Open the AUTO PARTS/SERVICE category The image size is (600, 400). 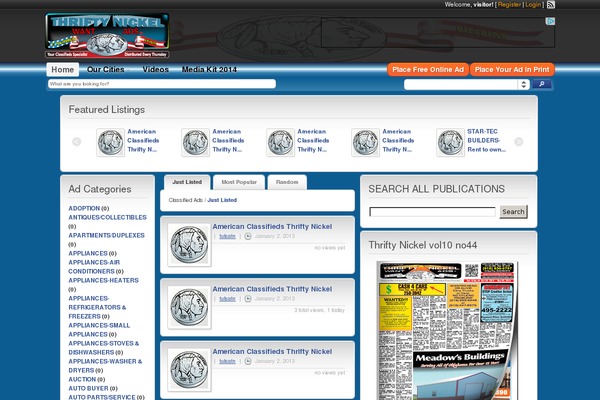click(x=102, y=397)
